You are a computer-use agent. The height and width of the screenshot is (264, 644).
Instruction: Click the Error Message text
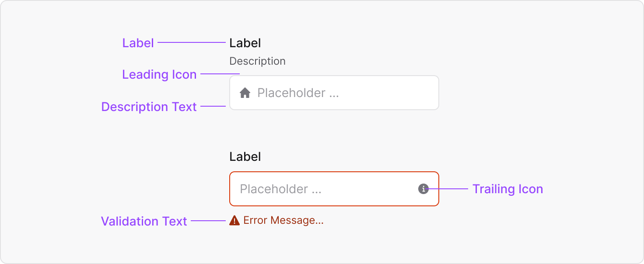pos(283,220)
